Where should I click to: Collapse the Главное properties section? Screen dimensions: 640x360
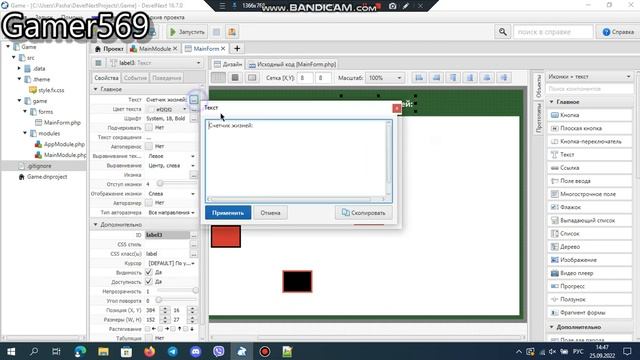click(96, 89)
